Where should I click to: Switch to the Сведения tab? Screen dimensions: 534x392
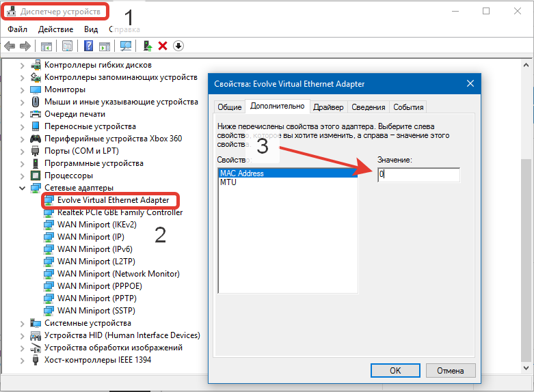point(369,107)
